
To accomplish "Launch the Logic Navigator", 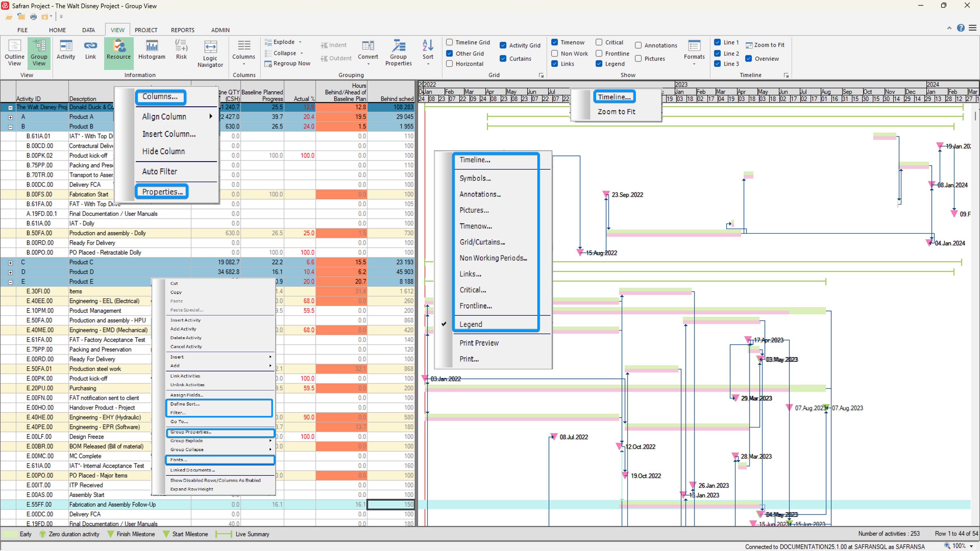I will pos(210,54).
